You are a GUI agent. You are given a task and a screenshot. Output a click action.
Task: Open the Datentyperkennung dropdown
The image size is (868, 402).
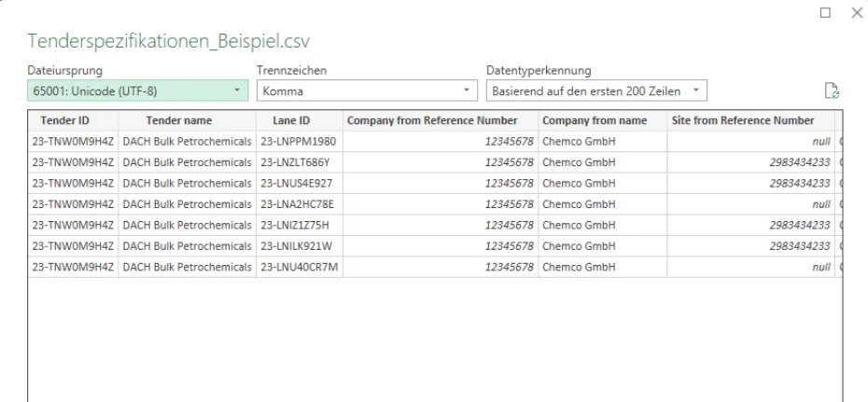coord(596,90)
